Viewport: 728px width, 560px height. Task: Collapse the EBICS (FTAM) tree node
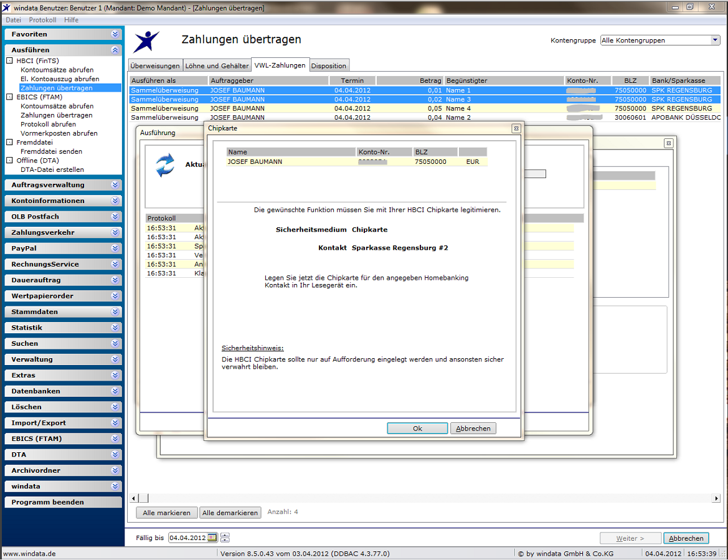click(9, 97)
